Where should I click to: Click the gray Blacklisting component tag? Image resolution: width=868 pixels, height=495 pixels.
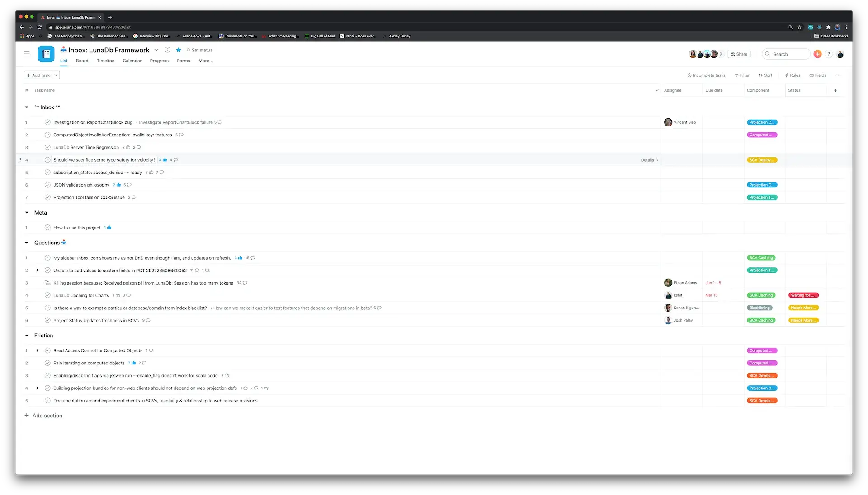tap(759, 308)
